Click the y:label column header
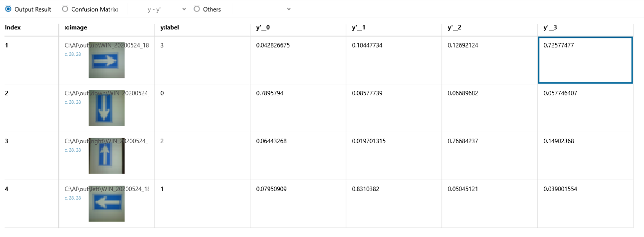The image size is (644, 237). (x=170, y=27)
